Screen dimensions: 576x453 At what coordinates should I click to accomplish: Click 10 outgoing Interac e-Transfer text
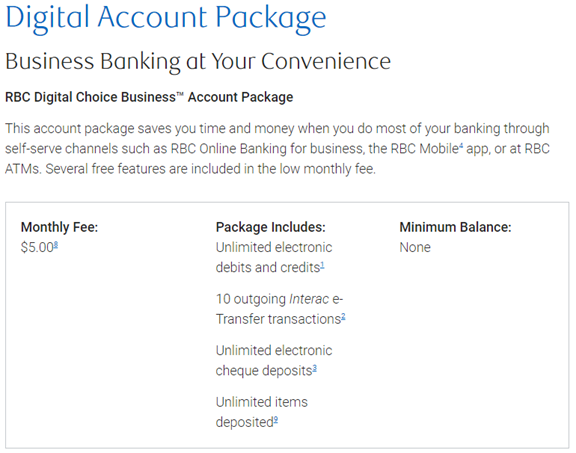pos(279,309)
